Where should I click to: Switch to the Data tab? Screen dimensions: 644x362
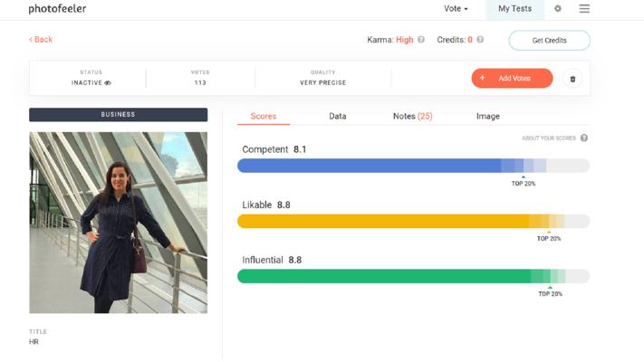(x=337, y=117)
